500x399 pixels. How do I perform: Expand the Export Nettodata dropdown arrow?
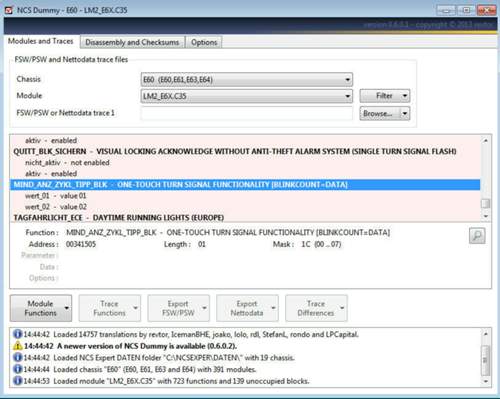pos(273,308)
